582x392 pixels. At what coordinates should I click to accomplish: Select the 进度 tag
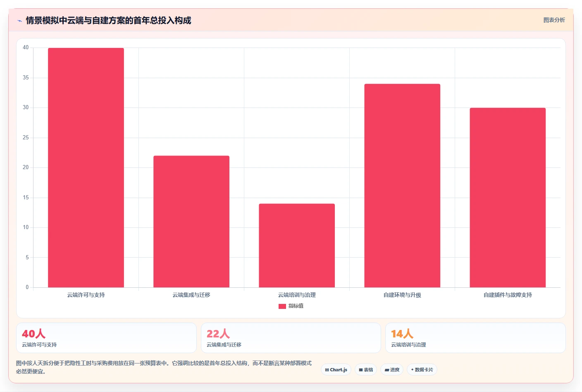(x=392, y=370)
